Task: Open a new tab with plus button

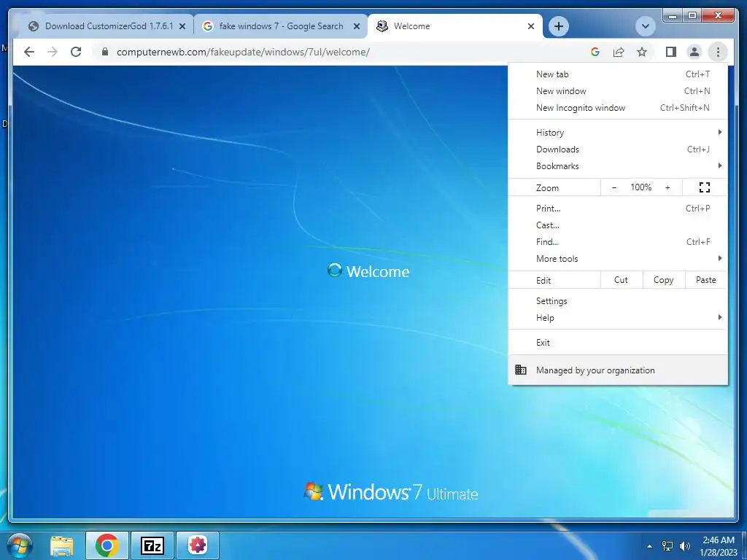Action: click(x=559, y=26)
